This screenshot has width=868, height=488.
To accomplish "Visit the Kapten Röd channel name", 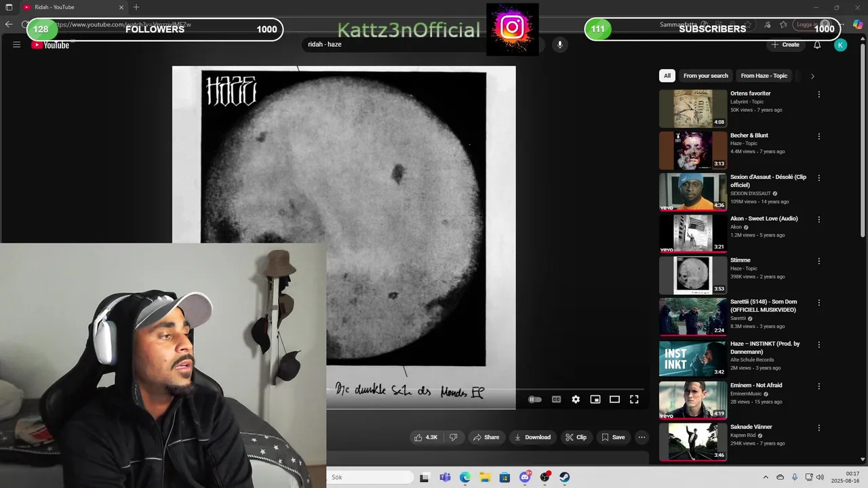I will click(743, 435).
